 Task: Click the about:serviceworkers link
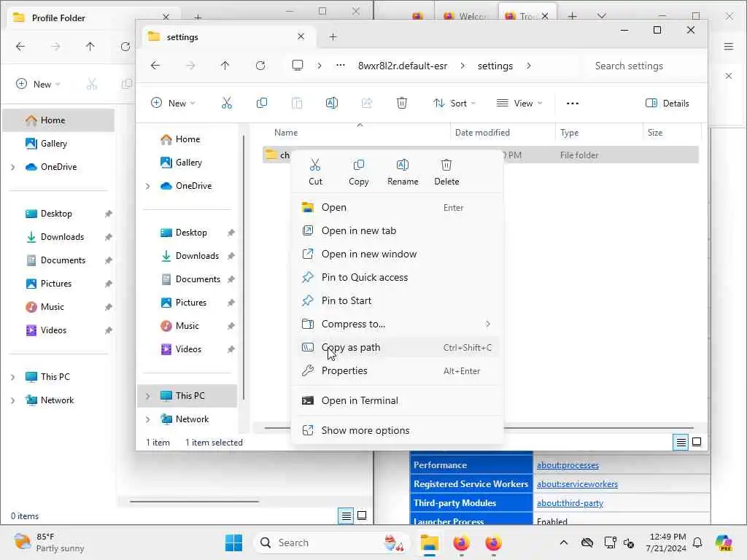(x=577, y=484)
